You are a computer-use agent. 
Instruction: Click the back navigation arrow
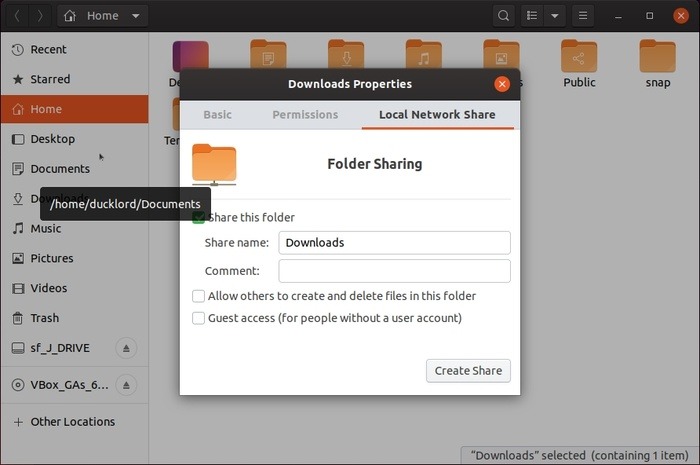[17, 16]
